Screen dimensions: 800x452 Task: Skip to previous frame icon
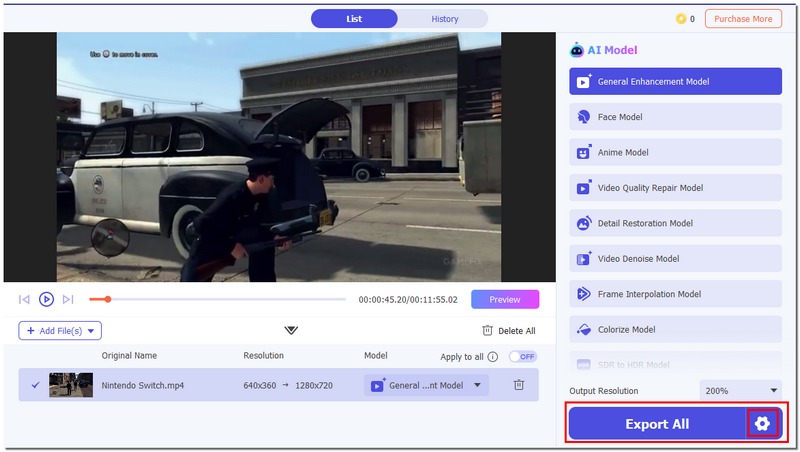[25, 299]
